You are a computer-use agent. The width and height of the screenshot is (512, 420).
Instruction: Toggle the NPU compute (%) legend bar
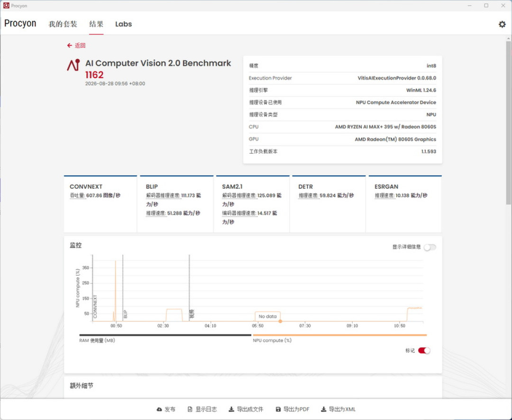tap(339, 335)
